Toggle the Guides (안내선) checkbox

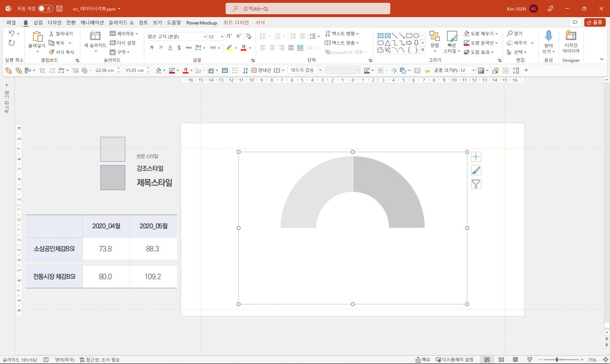point(254,70)
